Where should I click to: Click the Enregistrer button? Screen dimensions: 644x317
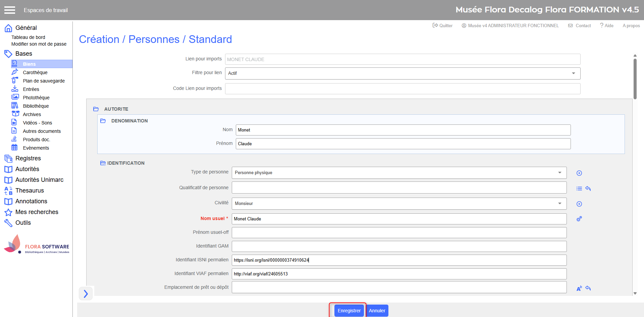click(x=349, y=311)
